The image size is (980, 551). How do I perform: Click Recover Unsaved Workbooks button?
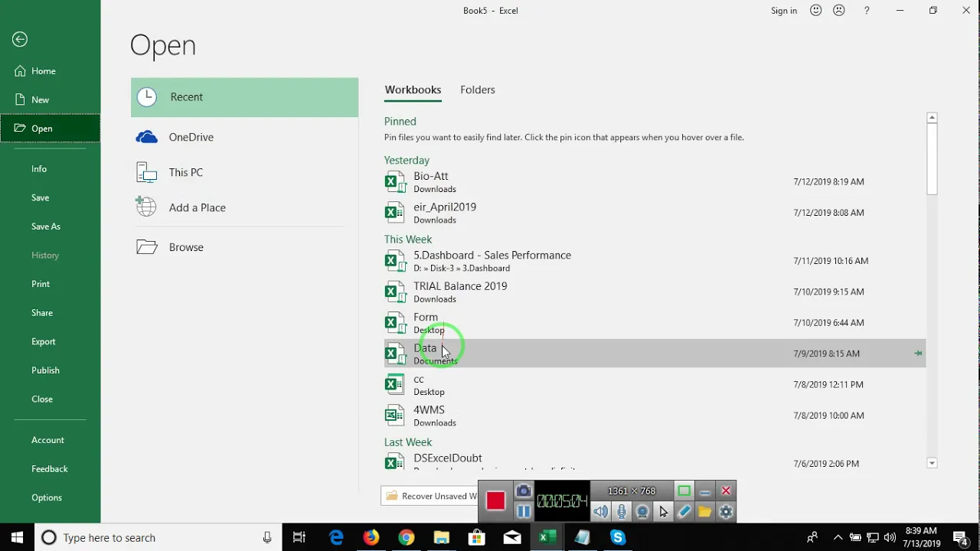point(430,496)
